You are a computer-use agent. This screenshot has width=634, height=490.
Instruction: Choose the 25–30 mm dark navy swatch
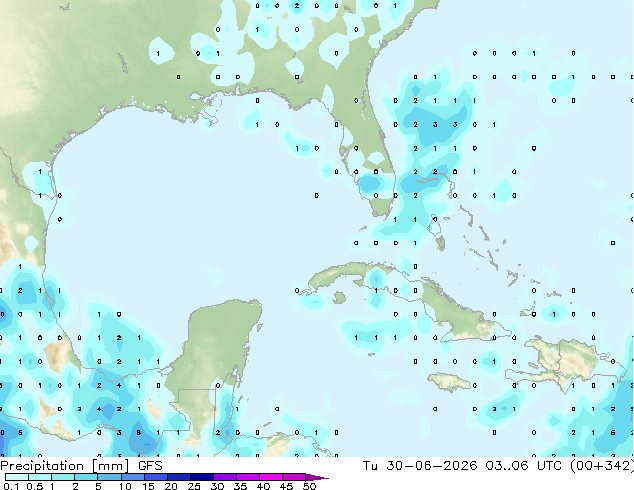(202, 477)
